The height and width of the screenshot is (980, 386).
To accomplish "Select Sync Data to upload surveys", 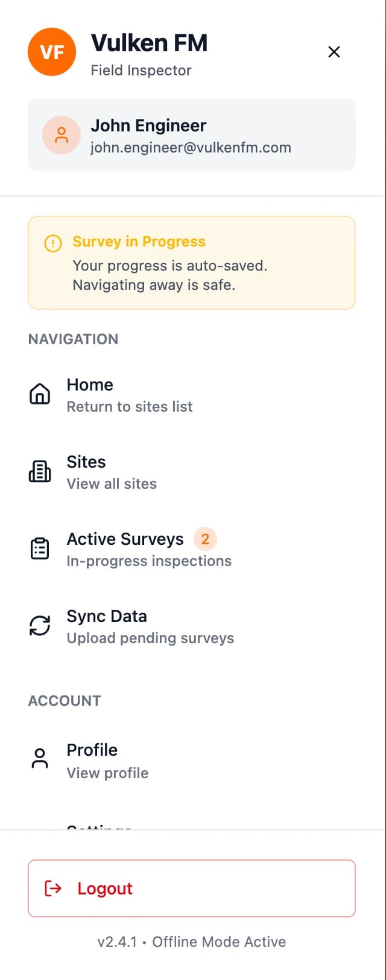I will click(x=150, y=626).
